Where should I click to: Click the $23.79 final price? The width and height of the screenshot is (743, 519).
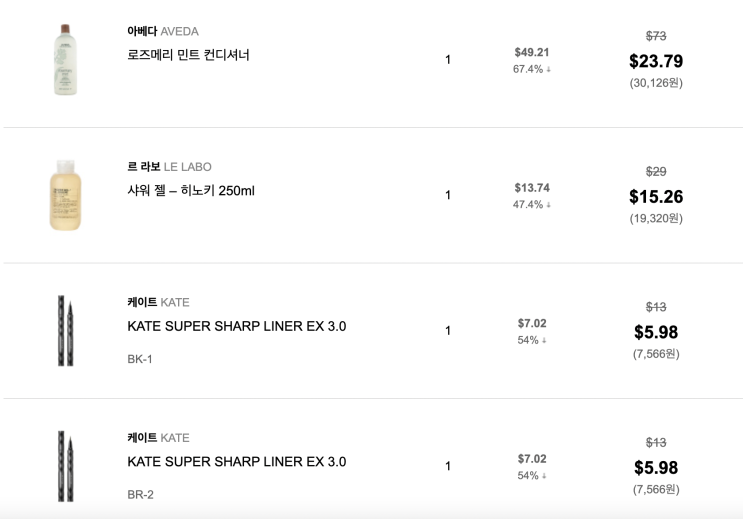pos(655,61)
